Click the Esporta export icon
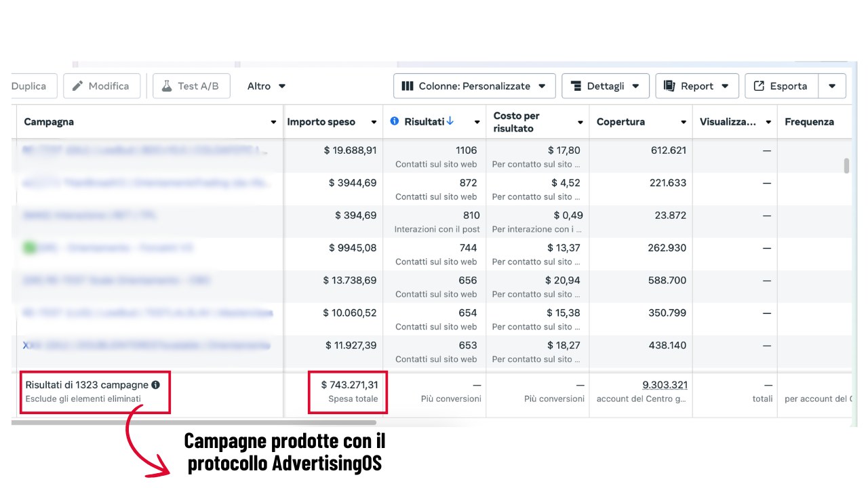Image resolution: width=868 pixels, height=488 pixels. click(x=759, y=86)
